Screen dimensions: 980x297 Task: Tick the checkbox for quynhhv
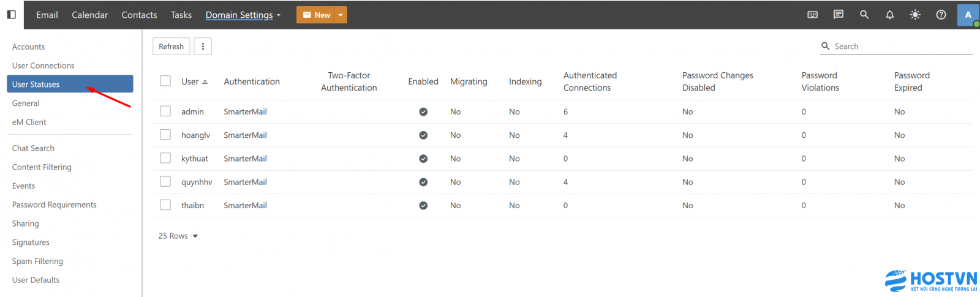click(x=165, y=182)
